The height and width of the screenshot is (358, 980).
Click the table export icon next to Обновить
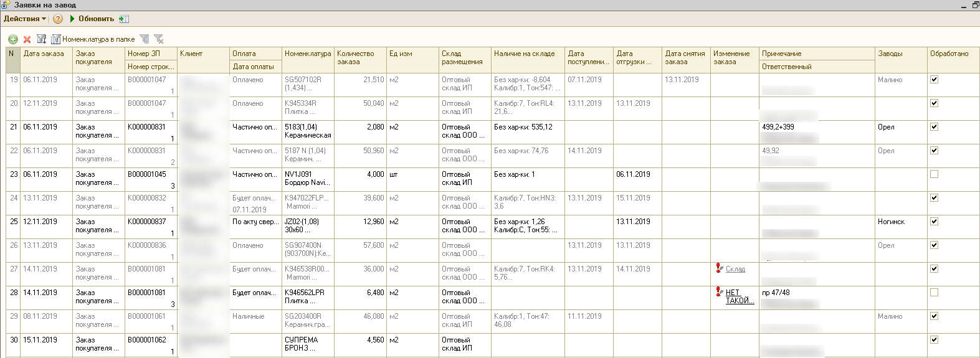124,19
